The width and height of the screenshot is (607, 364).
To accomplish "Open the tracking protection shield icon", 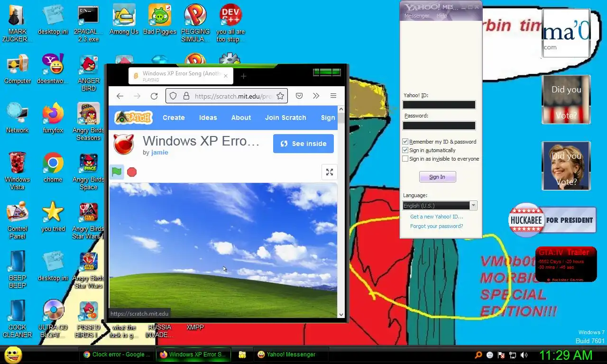I will click(173, 96).
